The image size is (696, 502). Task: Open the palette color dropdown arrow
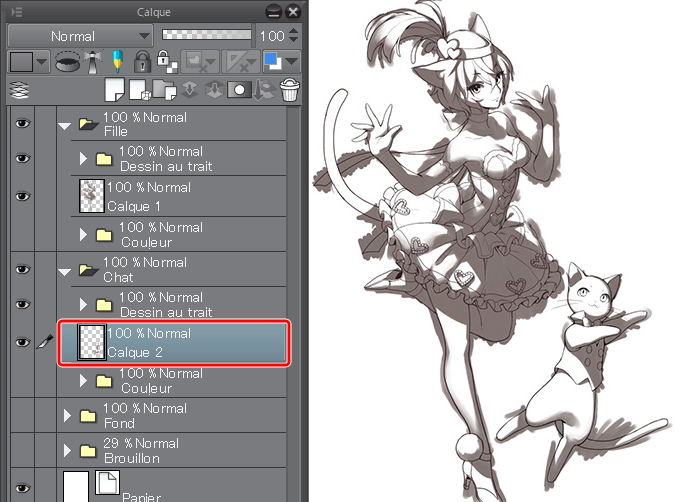pos(41,62)
